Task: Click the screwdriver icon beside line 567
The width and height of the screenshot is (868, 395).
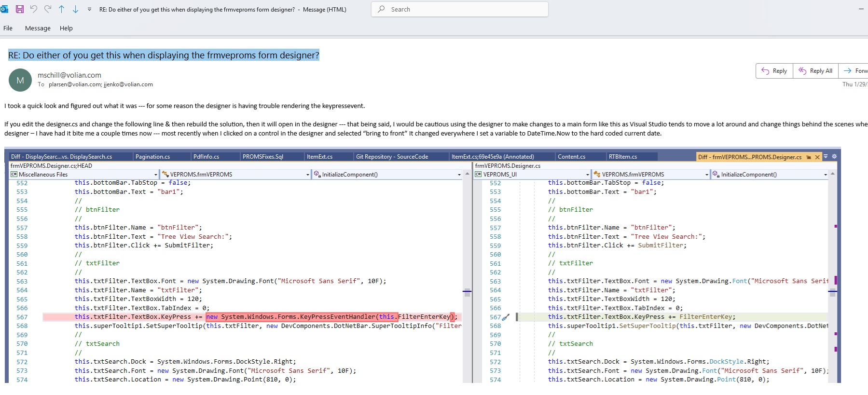Action: tap(506, 317)
